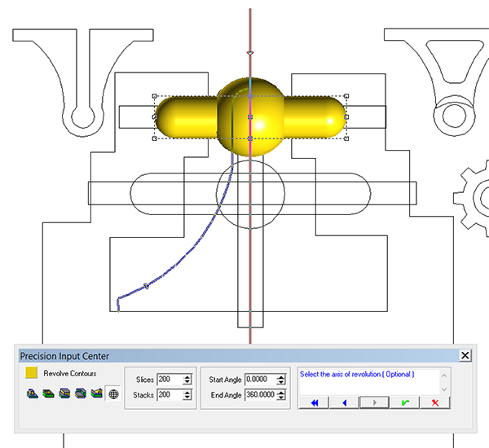
Task: Select the first extrude tool icon
Action: 33,393
